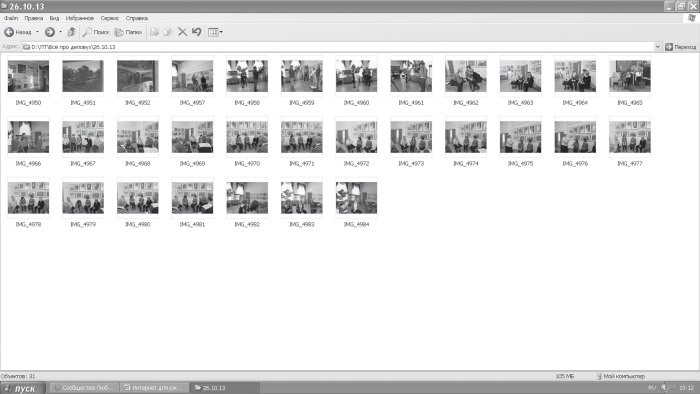Click the Переход (Go) button

click(x=680, y=47)
